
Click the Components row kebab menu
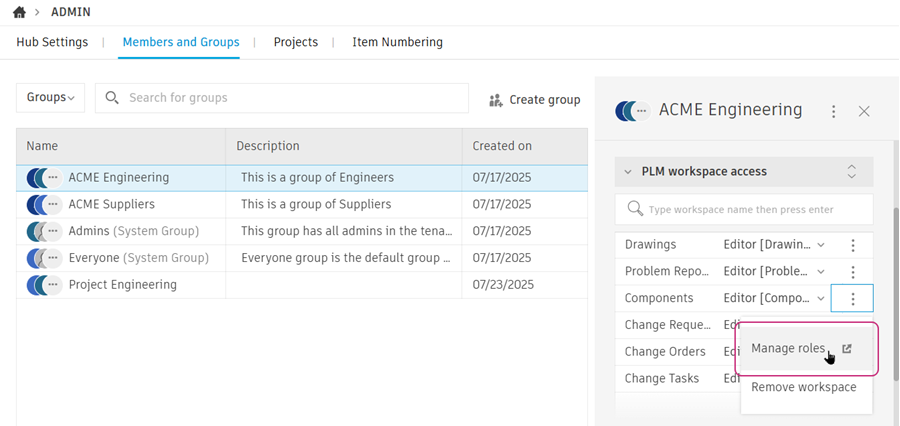tap(852, 298)
